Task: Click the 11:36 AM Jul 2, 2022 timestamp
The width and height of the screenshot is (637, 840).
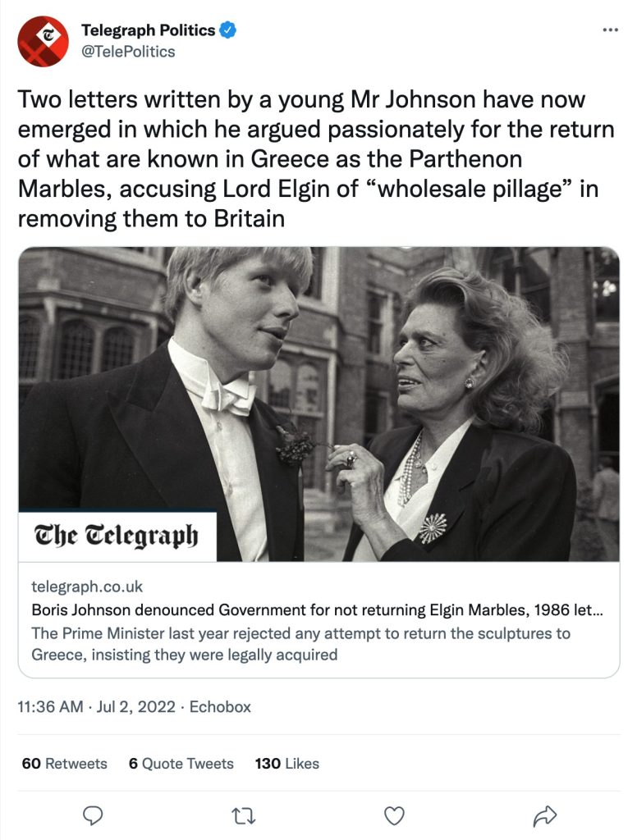Action: 95,706
